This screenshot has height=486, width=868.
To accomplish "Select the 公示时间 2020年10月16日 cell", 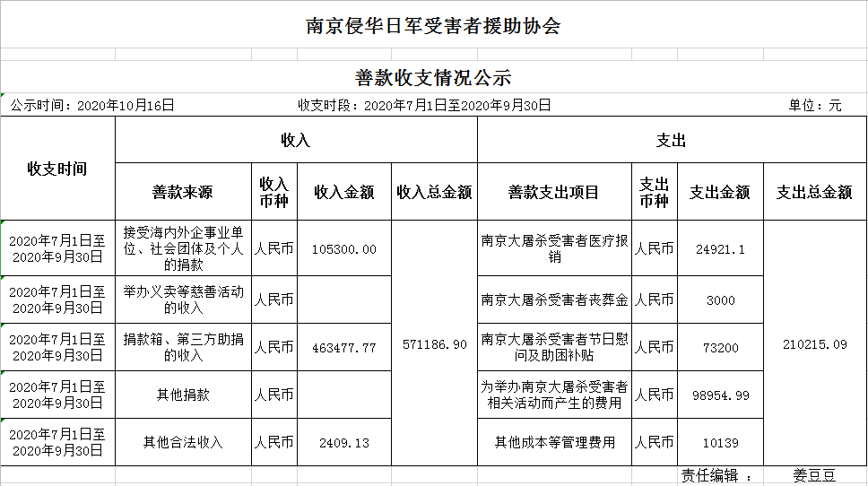I will coord(92,105).
